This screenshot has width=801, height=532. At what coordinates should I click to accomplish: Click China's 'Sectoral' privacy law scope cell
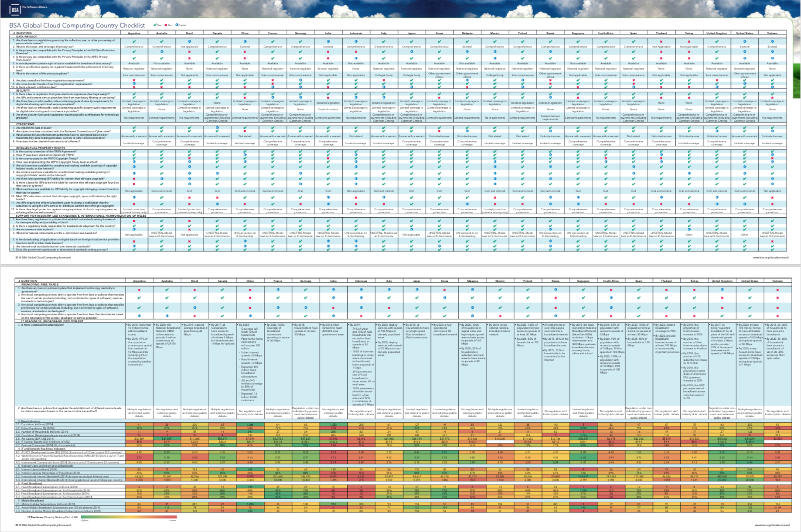[x=244, y=47]
